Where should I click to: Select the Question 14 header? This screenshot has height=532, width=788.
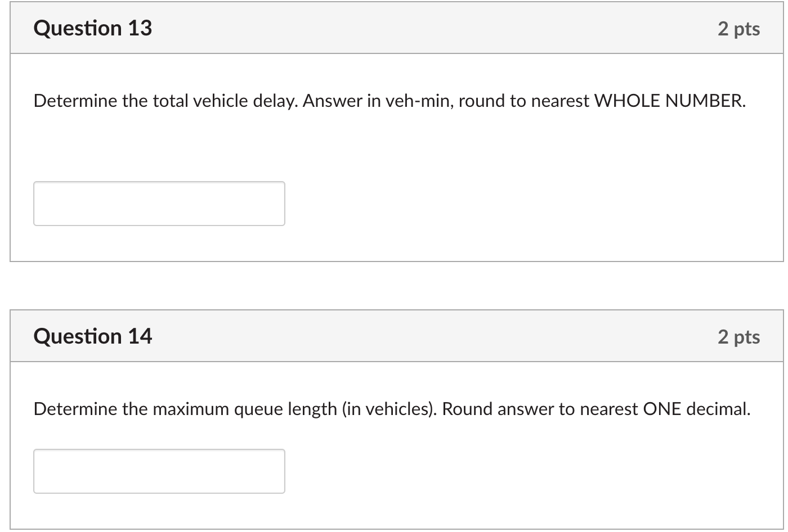(93, 336)
